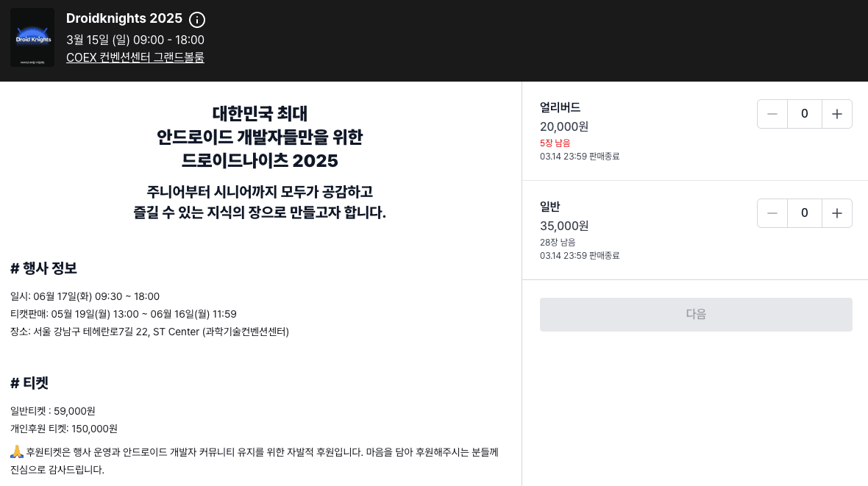
Task: Click the 일반 quantity field showing 0
Action: click(x=805, y=213)
